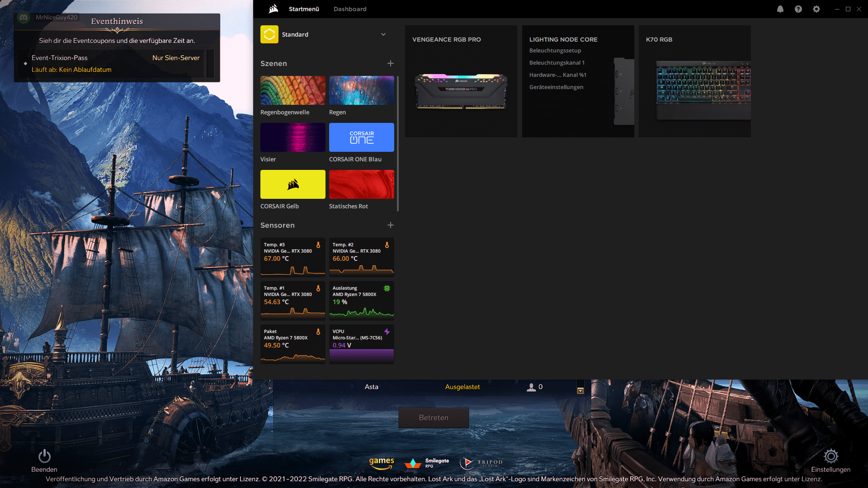Click the yellow Standard profile icon
The height and width of the screenshot is (488, 868).
[269, 34]
